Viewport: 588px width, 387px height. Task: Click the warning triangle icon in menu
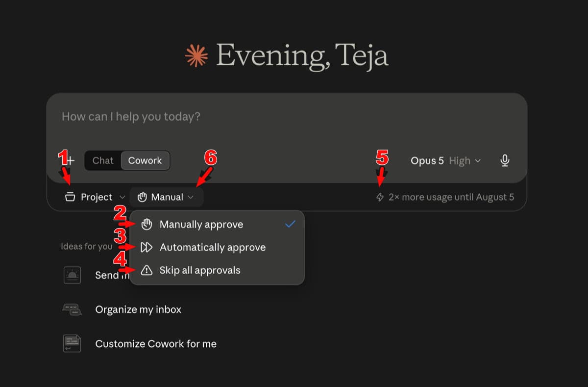[147, 270]
